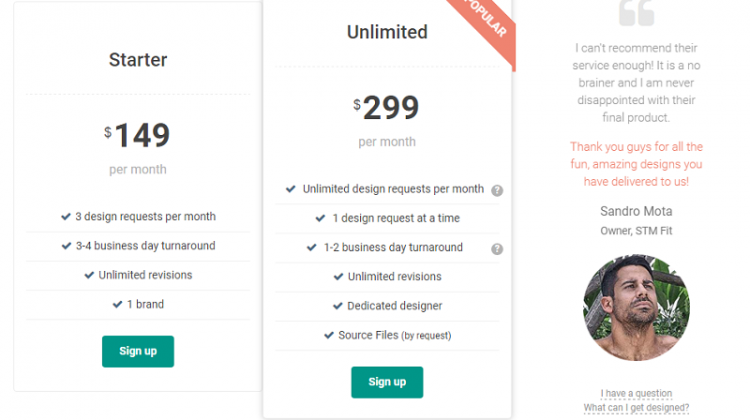Click the large quotation mark icon
Screen dimensions: 750x420
[636, 12]
